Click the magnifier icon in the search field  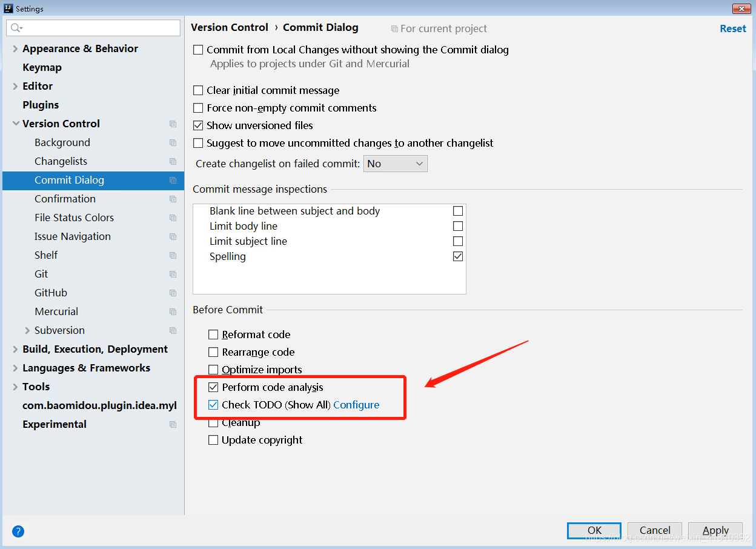(15, 28)
